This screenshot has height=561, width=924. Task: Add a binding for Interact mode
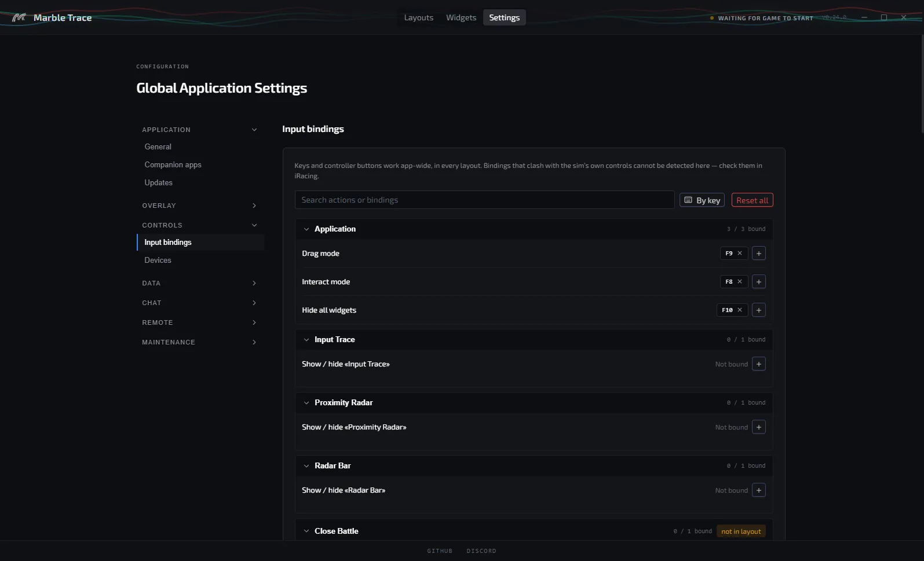point(759,281)
